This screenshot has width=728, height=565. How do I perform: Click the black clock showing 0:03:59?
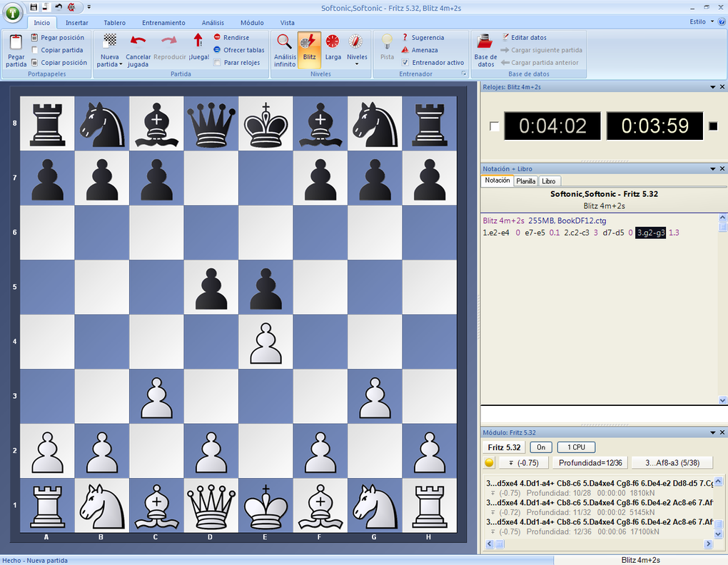[x=654, y=126]
